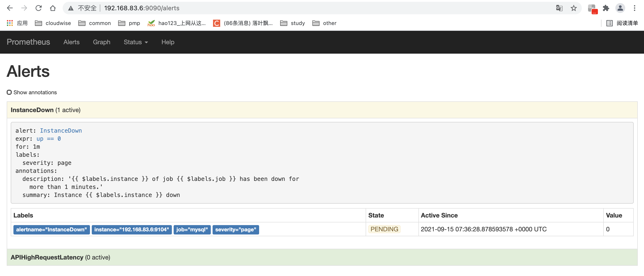This screenshot has width=644, height=276.
Task: Click the home icon in toolbar
Action: click(x=53, y=8)
